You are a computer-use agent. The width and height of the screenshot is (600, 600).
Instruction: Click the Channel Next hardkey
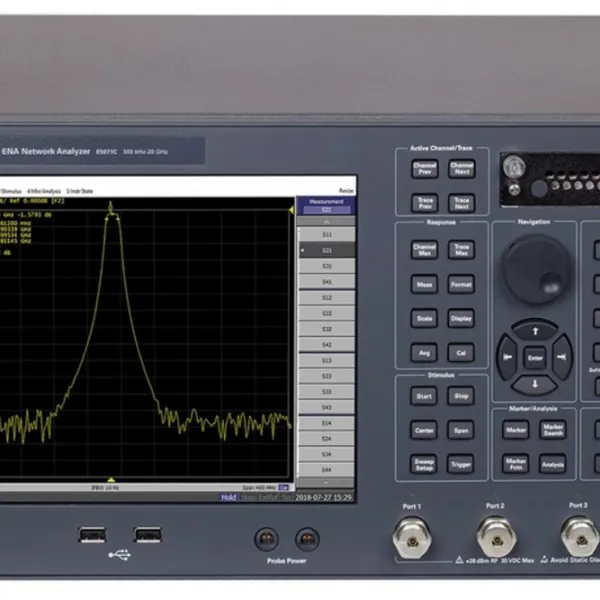pyautogui.click(x=462, y=169)
